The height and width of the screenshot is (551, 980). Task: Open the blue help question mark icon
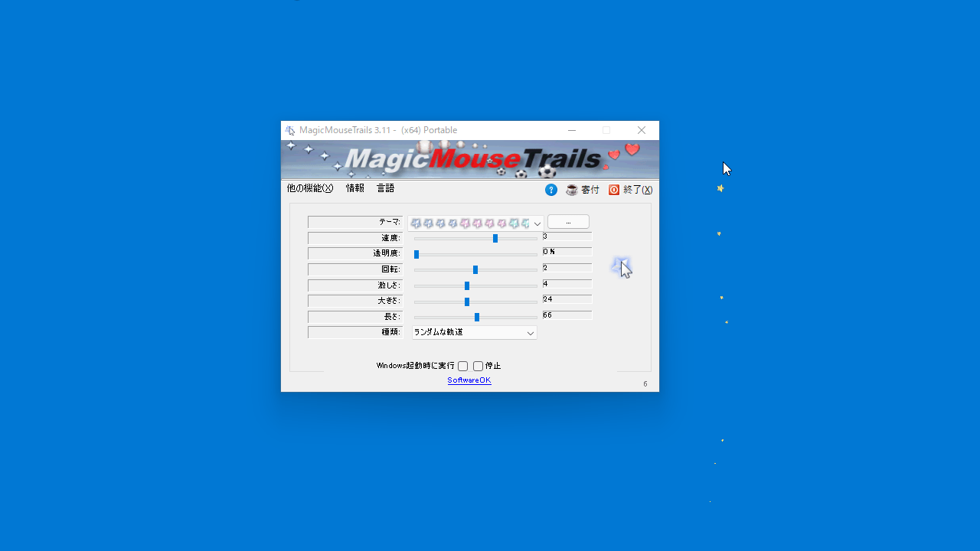tap(551, 190)
